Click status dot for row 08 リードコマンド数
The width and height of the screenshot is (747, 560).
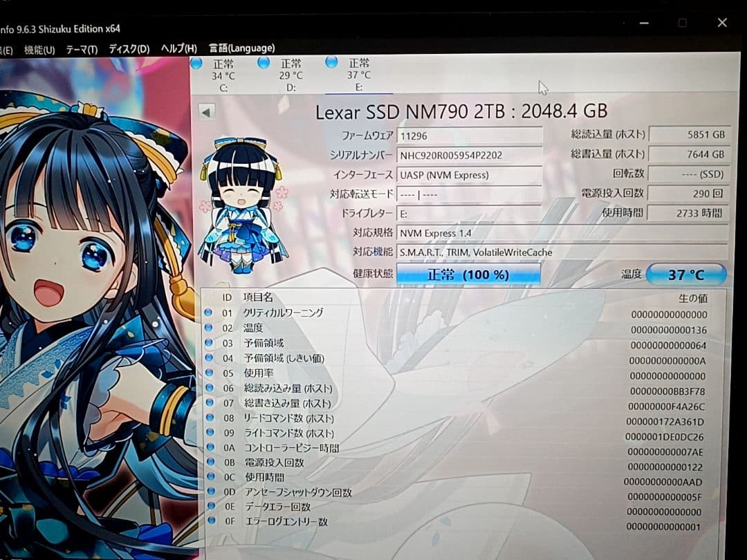coord(210,418)
